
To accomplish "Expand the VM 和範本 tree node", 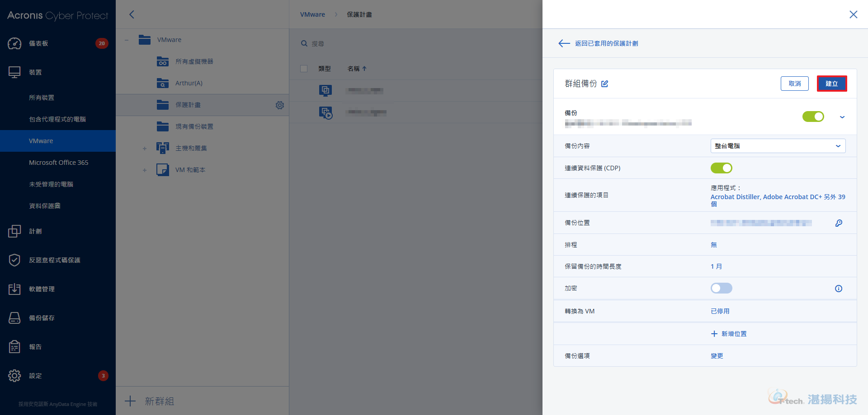I will tap(145, 170).
